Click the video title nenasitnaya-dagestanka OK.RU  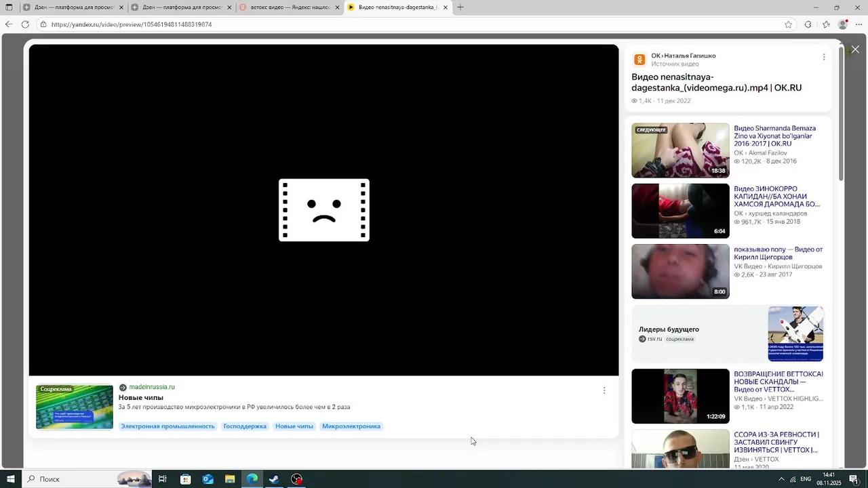(716, 82)
